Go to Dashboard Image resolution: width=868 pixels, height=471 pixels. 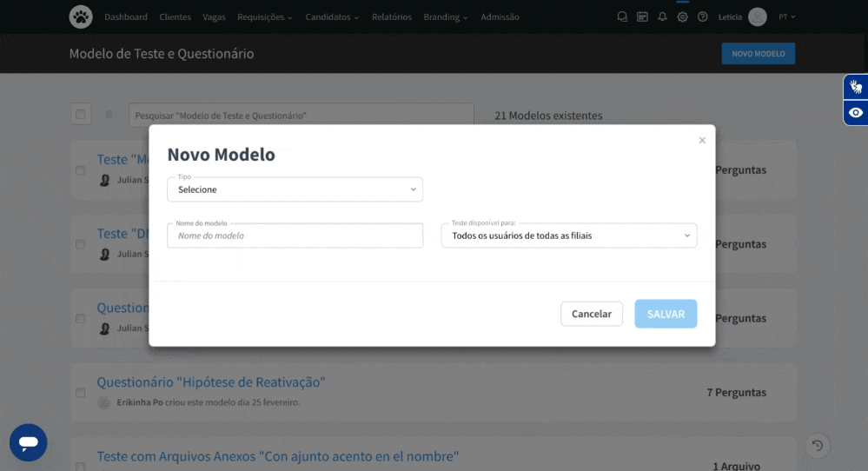coord(126,17)
